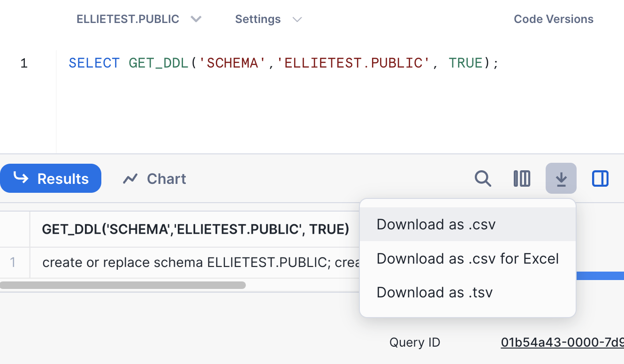Click the Results arrow icon
Viewport: 624px width, 364px height.
[x=21, y=178]
